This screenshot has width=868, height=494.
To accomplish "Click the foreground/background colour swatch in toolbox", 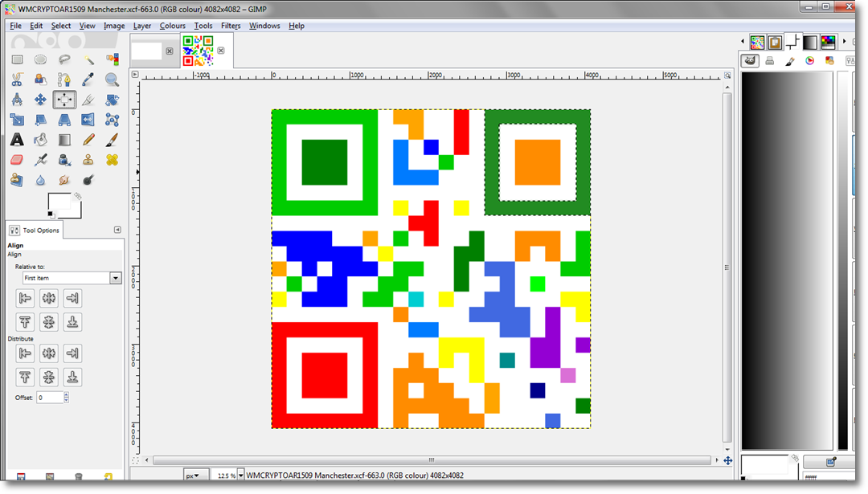I will point(64,206).
